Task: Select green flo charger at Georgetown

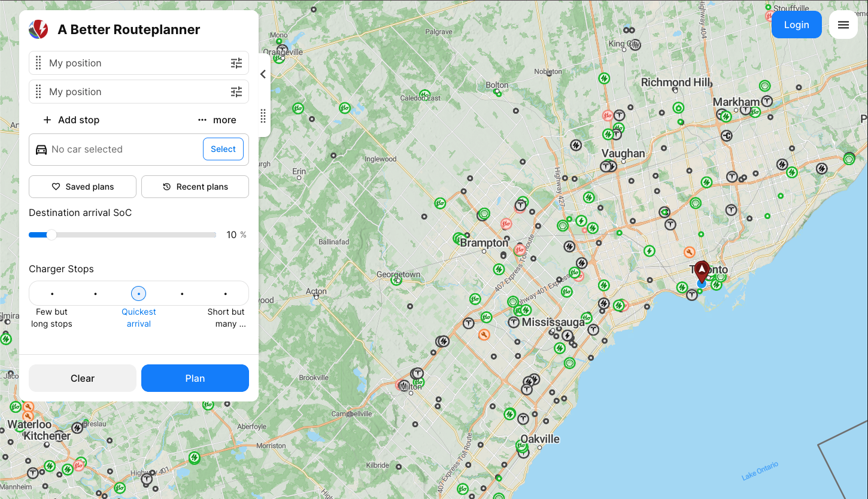Action: [396, 279]
